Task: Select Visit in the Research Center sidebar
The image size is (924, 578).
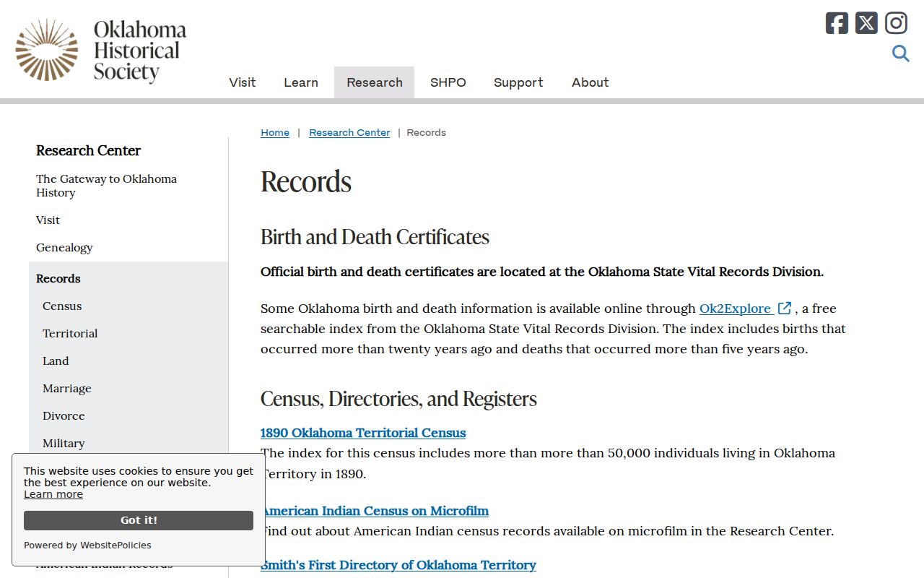Action: tap(48, 220)
